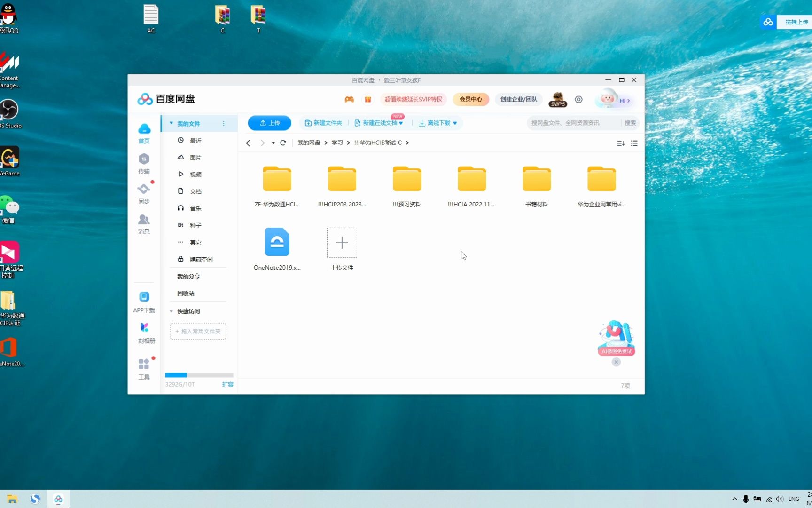This screenshot has width=812, height=508.
Task: Open the 传输 transfer panel icon
Action: coord(144,164)
